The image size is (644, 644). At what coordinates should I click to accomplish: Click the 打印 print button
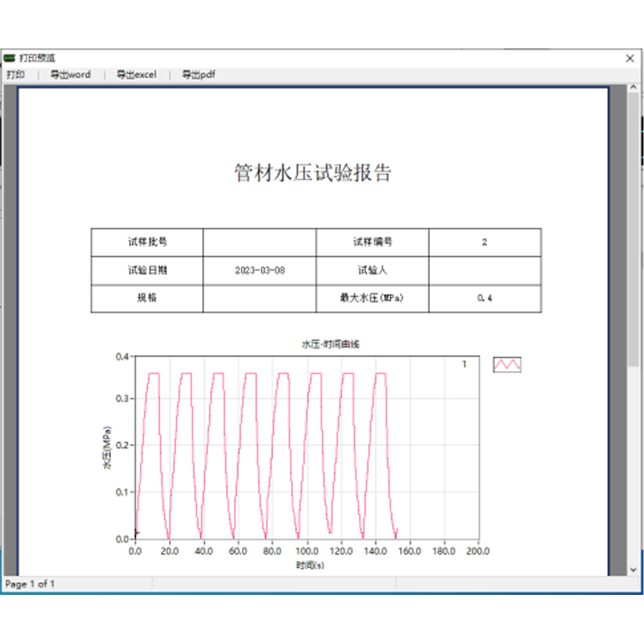[x=15, y=74]
